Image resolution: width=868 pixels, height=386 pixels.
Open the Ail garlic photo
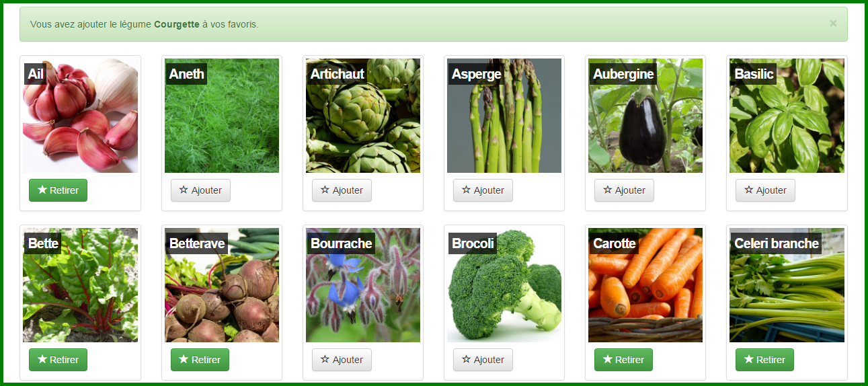(x=81, y=116)
